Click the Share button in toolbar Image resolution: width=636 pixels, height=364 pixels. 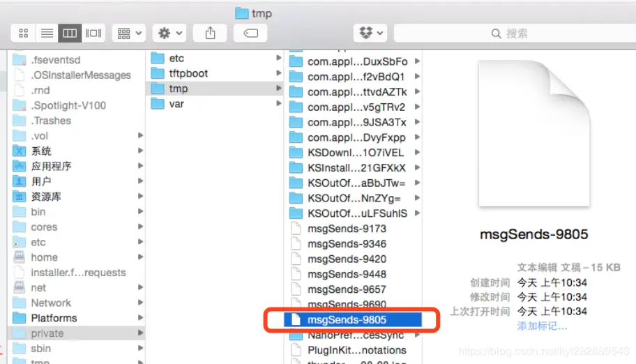[x=210, y=33]
